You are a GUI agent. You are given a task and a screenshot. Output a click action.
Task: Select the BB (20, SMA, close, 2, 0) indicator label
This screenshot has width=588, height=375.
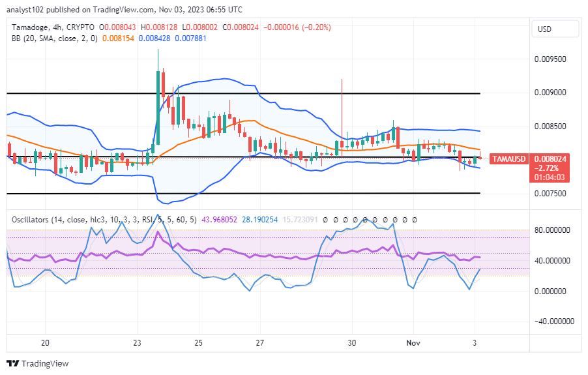(x=54, y=38)
